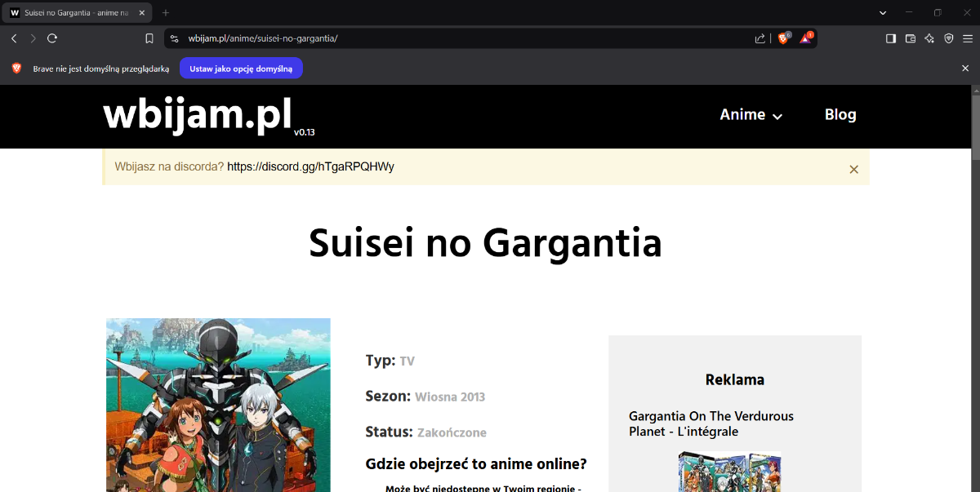Set Brave as default browser
The width and height of the screenshot is (980, 492).
click(x=241, y=69)
